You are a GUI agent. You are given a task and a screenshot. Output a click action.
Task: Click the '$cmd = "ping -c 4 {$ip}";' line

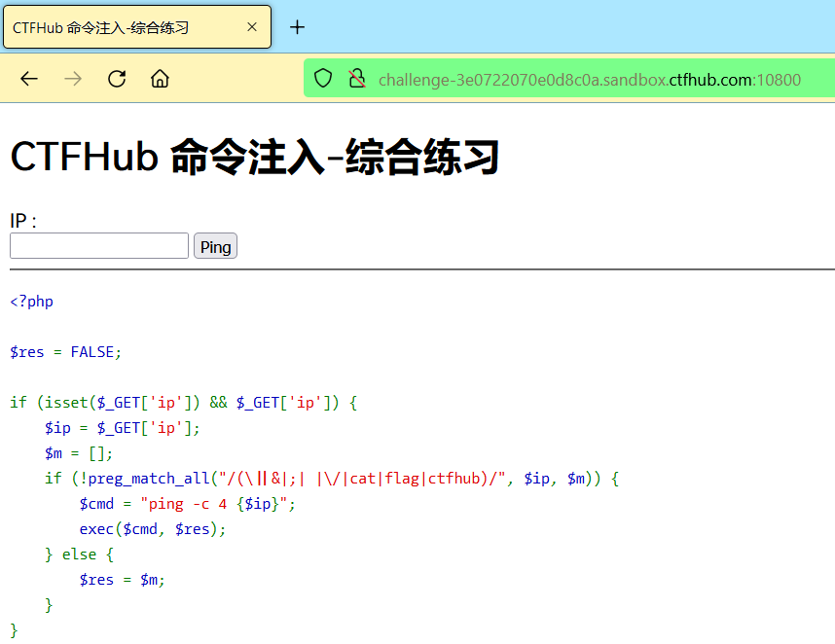click(x=188, y=504)
